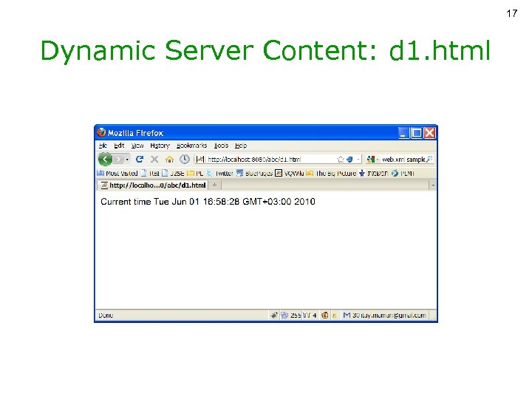The height and width of the screenshot is (399, 532).
Task: Open the History clock icon
Action: click(185, 159)
